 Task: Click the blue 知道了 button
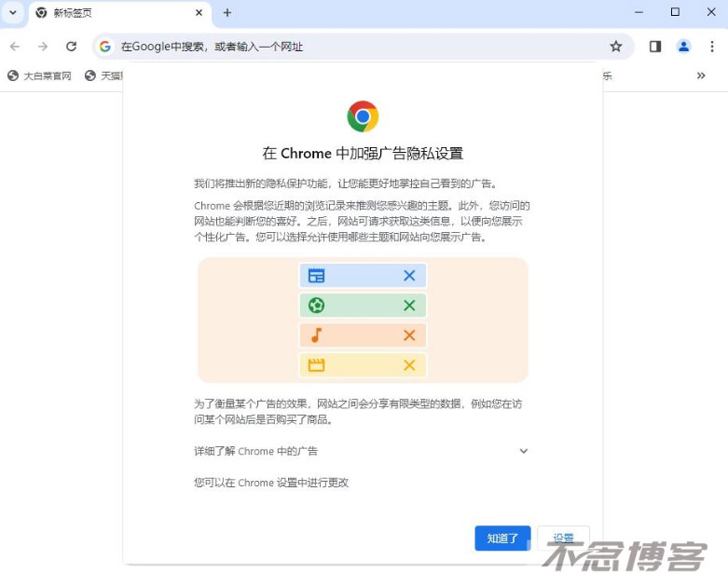(x=502, y=539)
